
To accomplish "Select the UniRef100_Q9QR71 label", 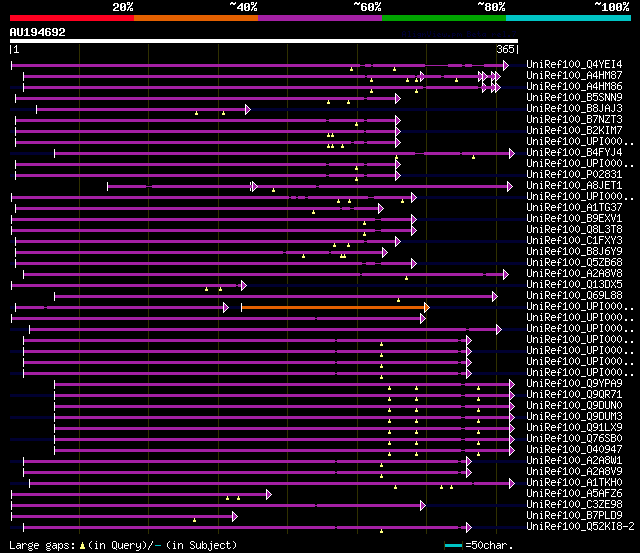I will [x=574, y=395].
